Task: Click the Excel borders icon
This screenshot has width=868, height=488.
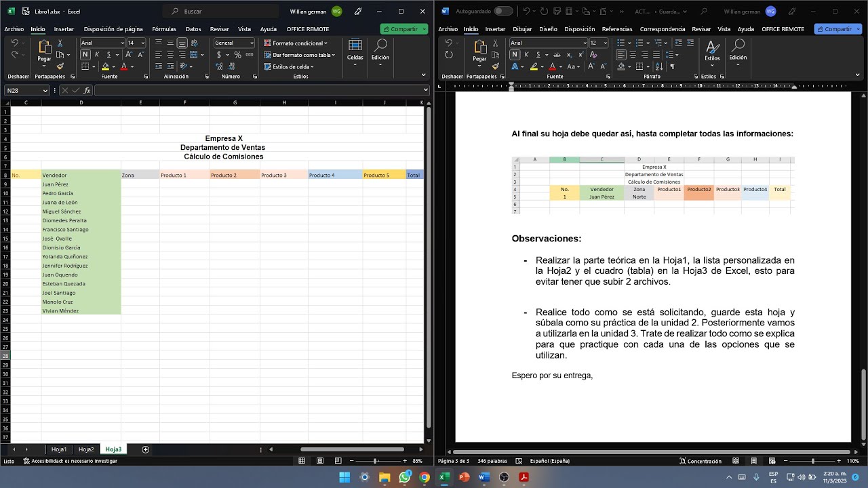Action: click(85, 66)
